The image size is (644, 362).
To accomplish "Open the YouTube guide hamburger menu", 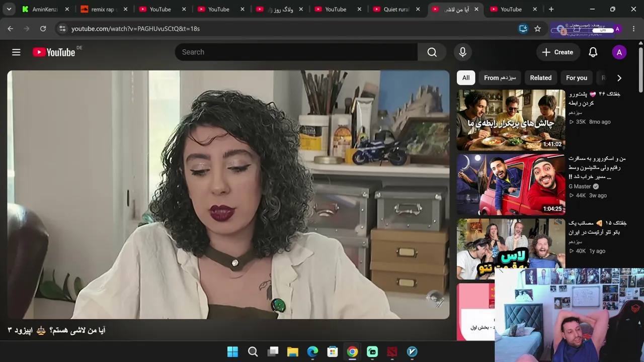I will tap(16, 52).
